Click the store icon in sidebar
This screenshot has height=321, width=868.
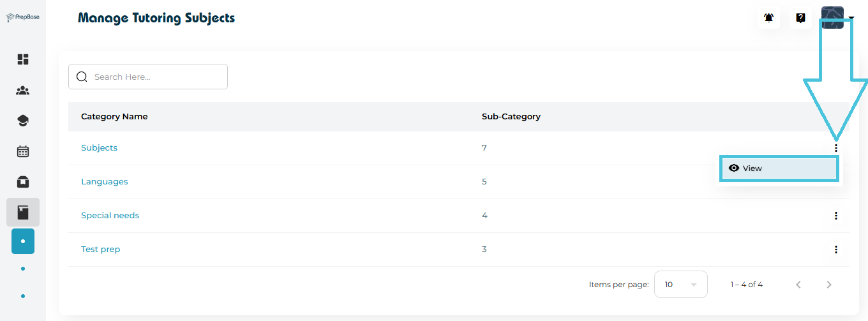click(x=23, y=182)
